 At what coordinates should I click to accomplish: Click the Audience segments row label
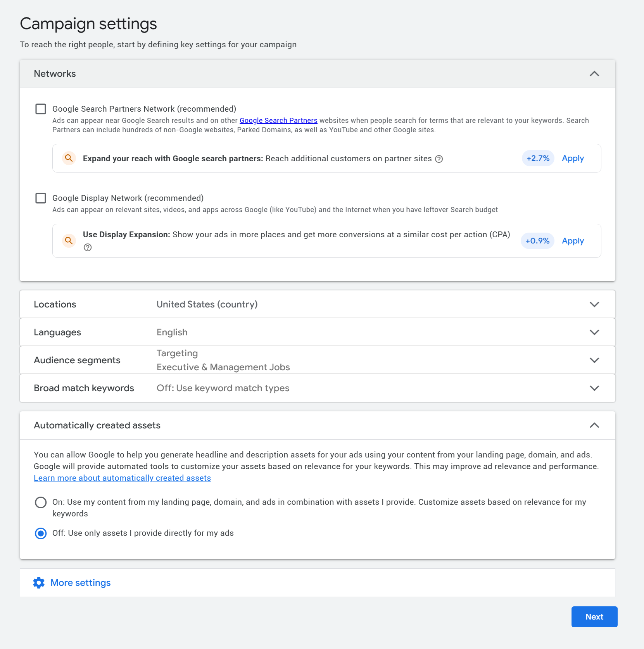tap(77, 360)
